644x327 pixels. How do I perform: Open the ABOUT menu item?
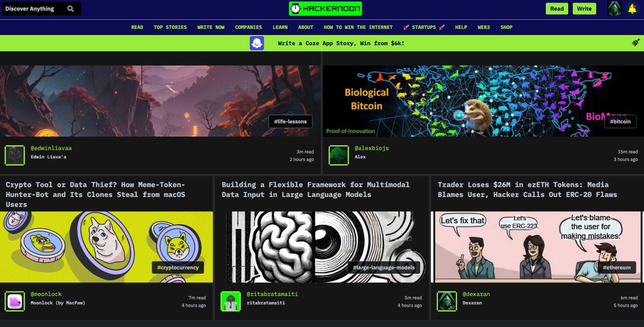pyautogui.click(x=306, y=27)
